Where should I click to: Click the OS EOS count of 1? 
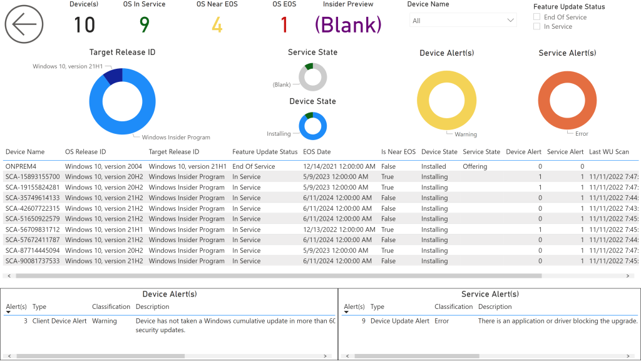coord(284,25)
